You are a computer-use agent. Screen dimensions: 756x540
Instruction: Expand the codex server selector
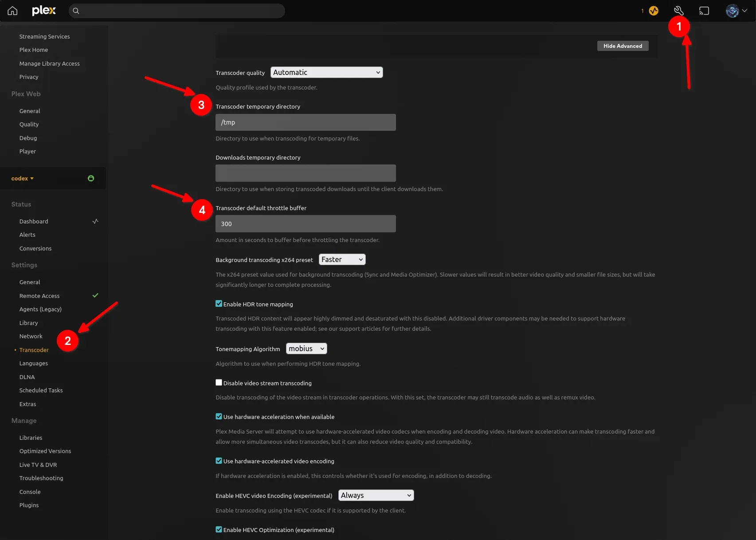(x=23, y=178)
